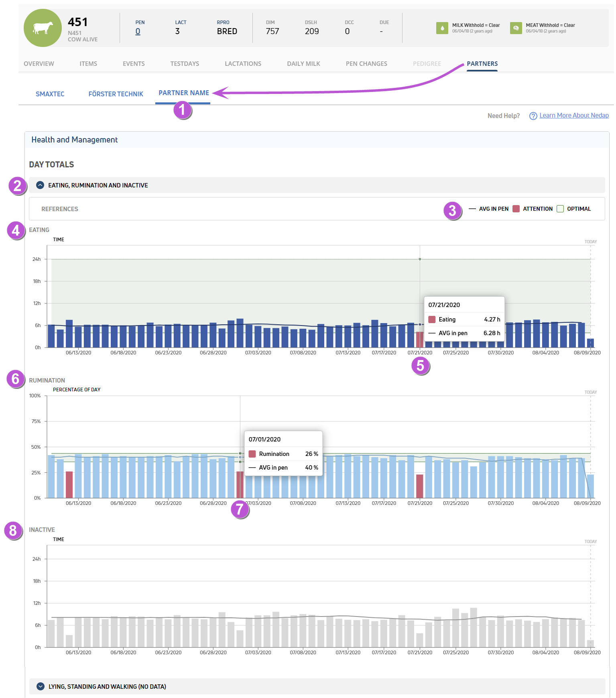Viewport: 616px width, 698px height.
Task: Click red rumination bar at 07/21/2020
Action: pos(420,486)
